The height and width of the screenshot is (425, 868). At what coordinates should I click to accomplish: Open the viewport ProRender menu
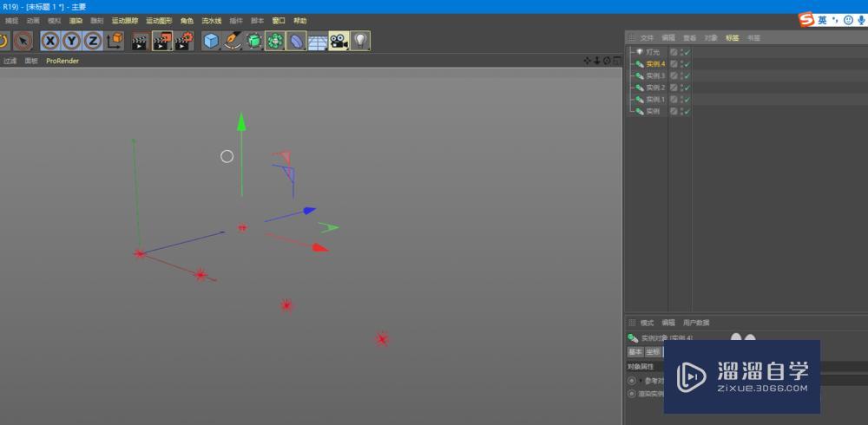pos(62,61)
